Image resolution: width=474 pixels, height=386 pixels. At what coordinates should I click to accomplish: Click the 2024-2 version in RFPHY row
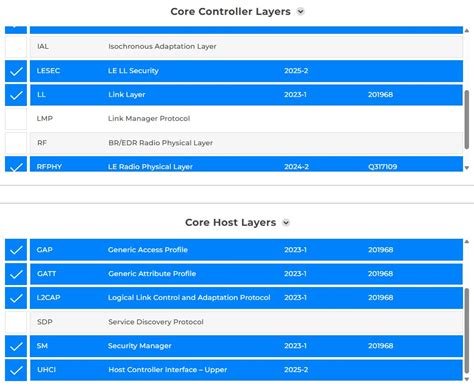pos(296,167)
